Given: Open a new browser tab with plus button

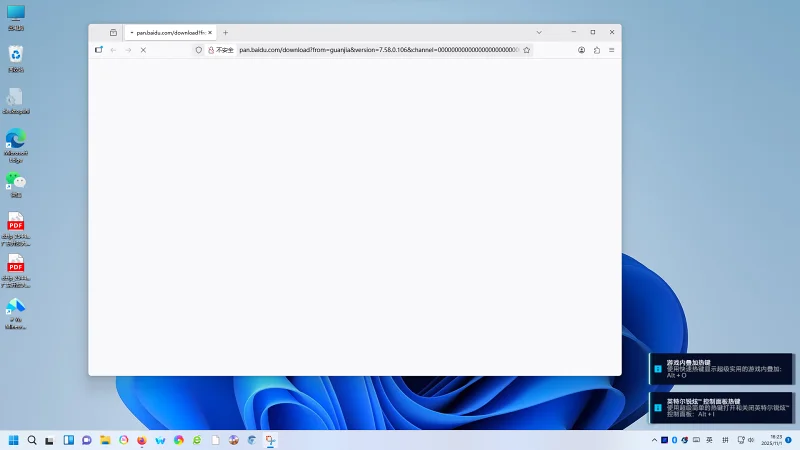Looking at the screenshot, I should click(225, 32).
